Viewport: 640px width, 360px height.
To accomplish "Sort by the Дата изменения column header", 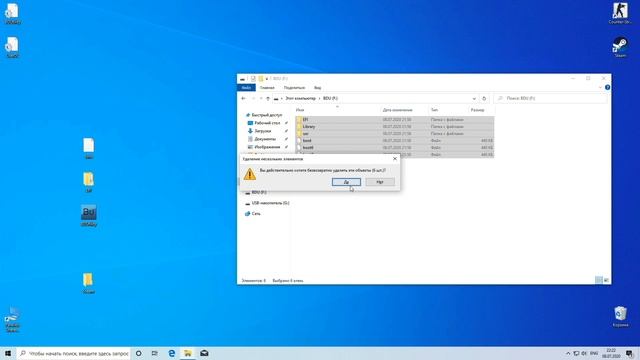I will (x=404, y=110).
